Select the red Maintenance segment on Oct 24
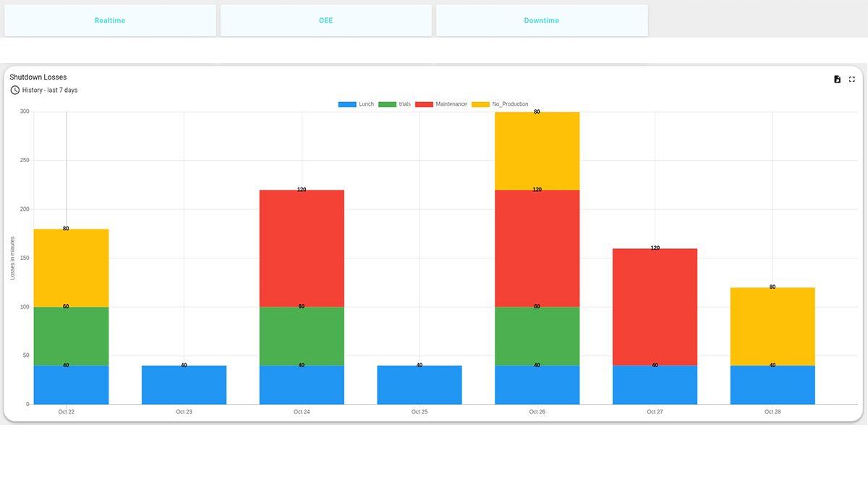 coord(302,248)
